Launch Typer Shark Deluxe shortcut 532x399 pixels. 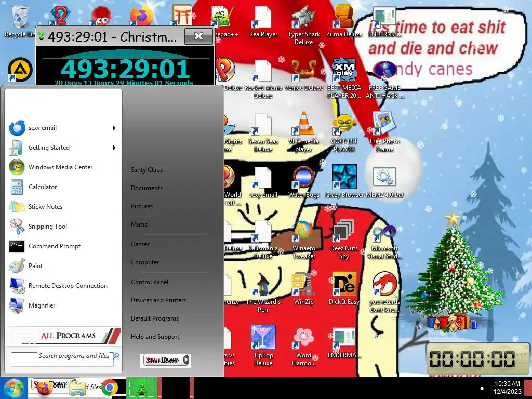(x=303, y=24)
